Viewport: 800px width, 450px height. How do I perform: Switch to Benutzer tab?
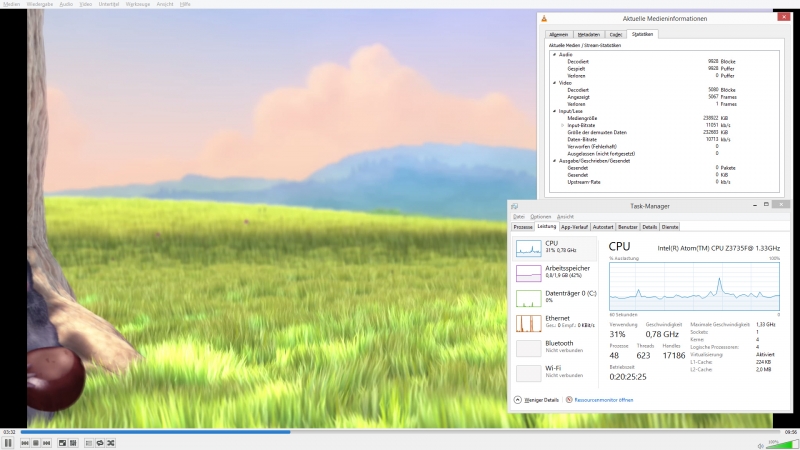click(628, 227)
